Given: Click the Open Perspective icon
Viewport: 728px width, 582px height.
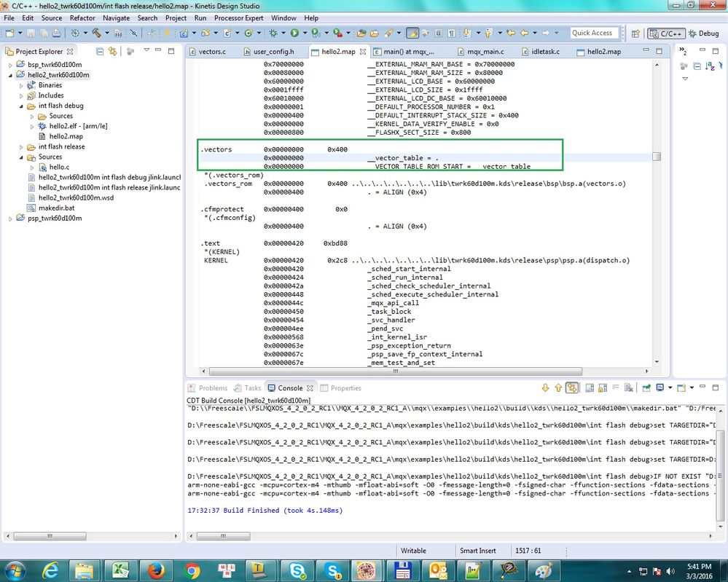Looking at the screenshot, I should (x=635, y=34).
